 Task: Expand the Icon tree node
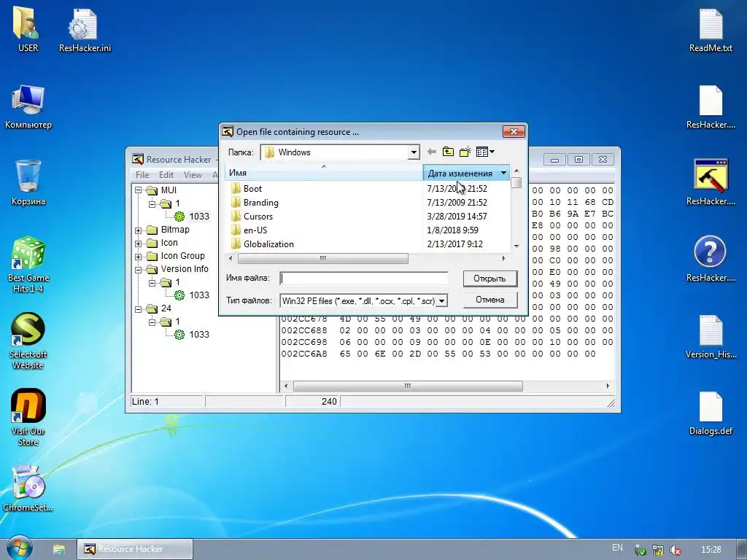pos(138,244)
